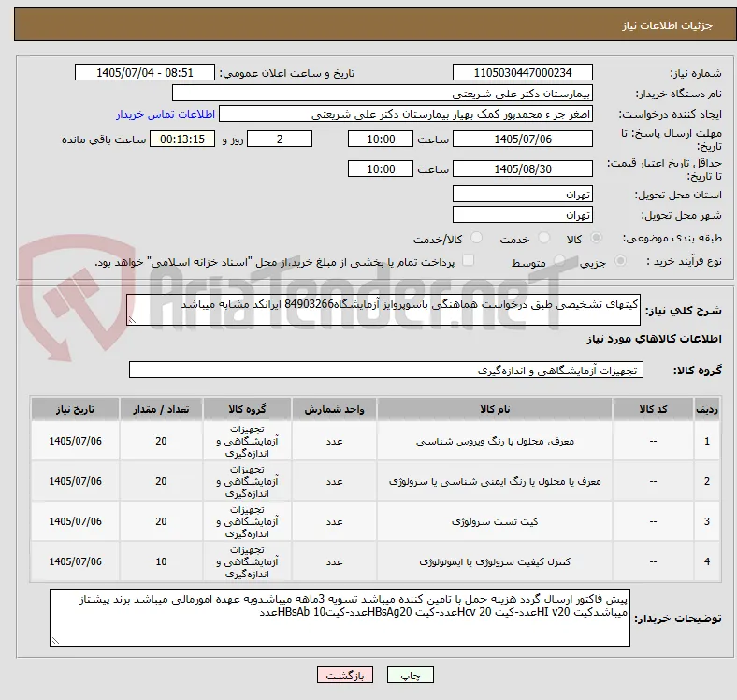Click the announcement date field 1405/07/04 - 08:51
Image resolution: width=737 pixels, height=700 pixels.
pos(145,72)
